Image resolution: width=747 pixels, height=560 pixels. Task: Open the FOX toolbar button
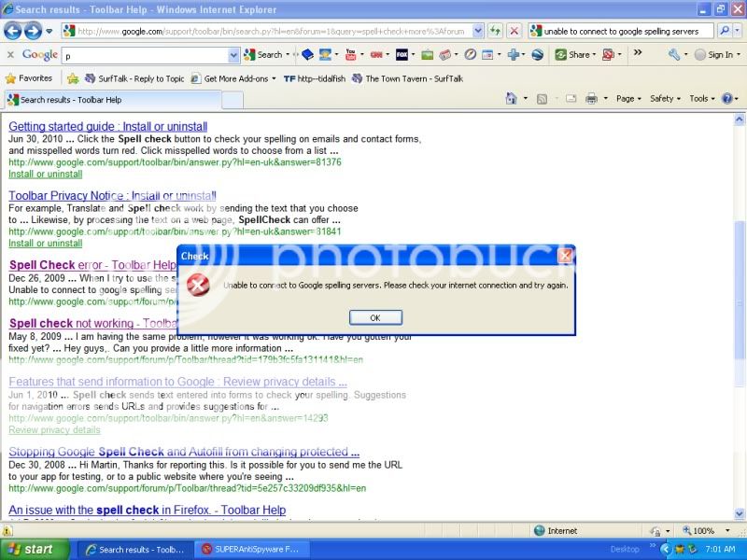(x=402, y=55)
